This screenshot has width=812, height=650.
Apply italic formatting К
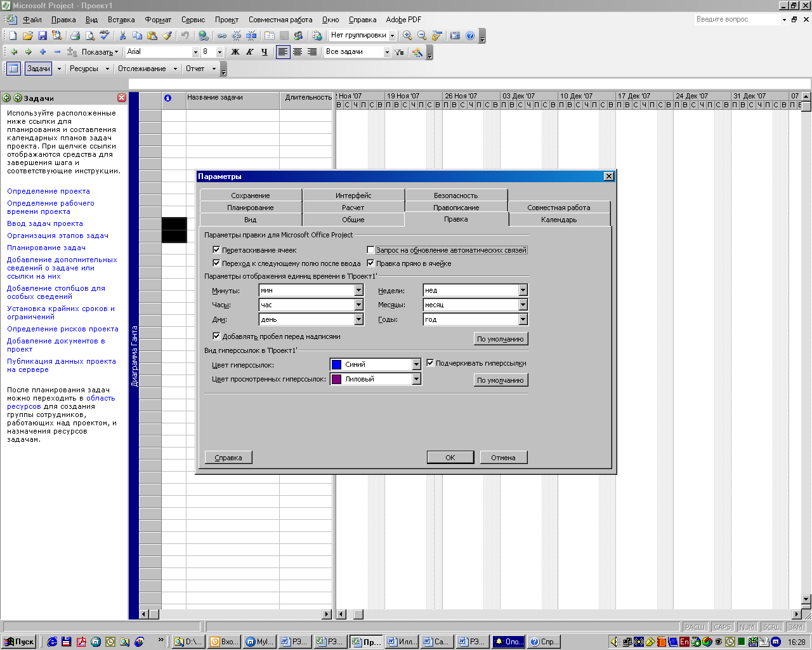(250, 52)
